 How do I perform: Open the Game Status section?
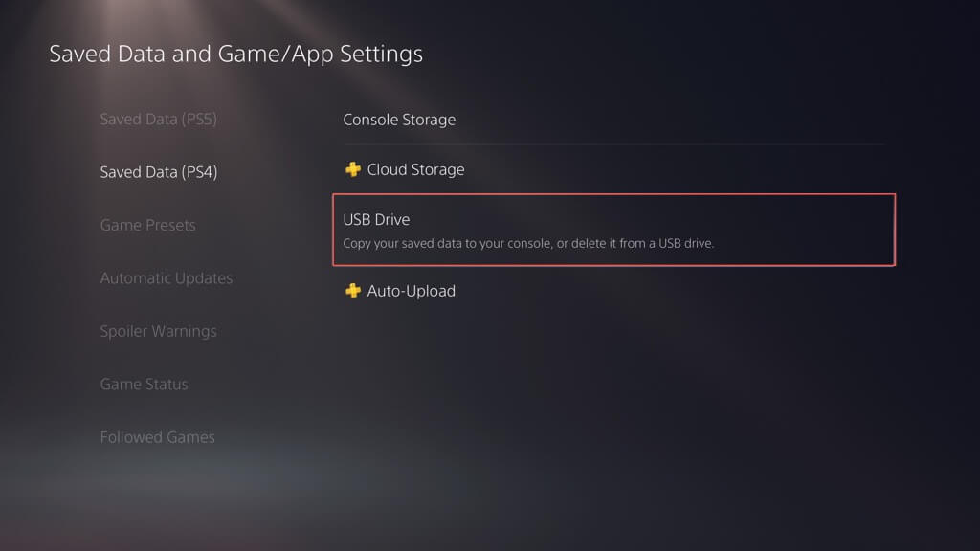(144, 385)
